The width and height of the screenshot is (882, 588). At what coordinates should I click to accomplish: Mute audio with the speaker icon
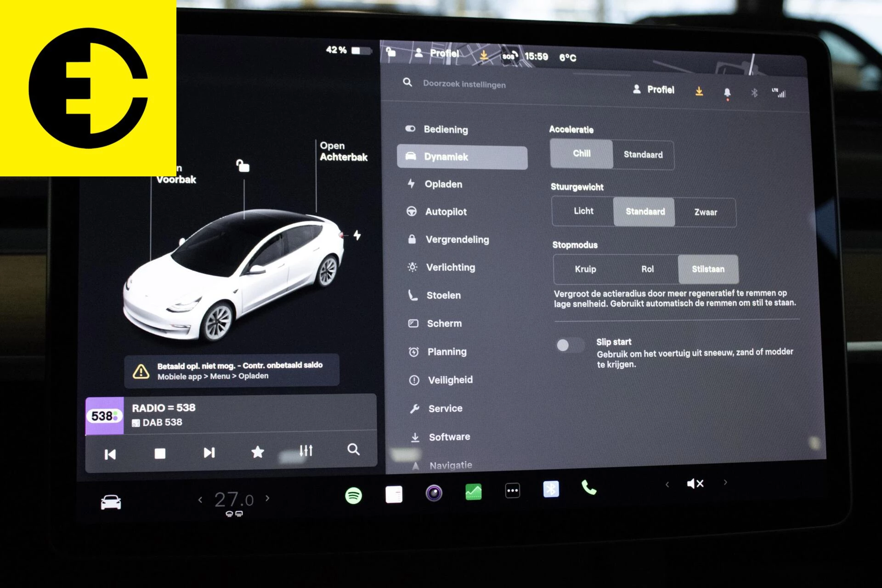tap(695, 483)
